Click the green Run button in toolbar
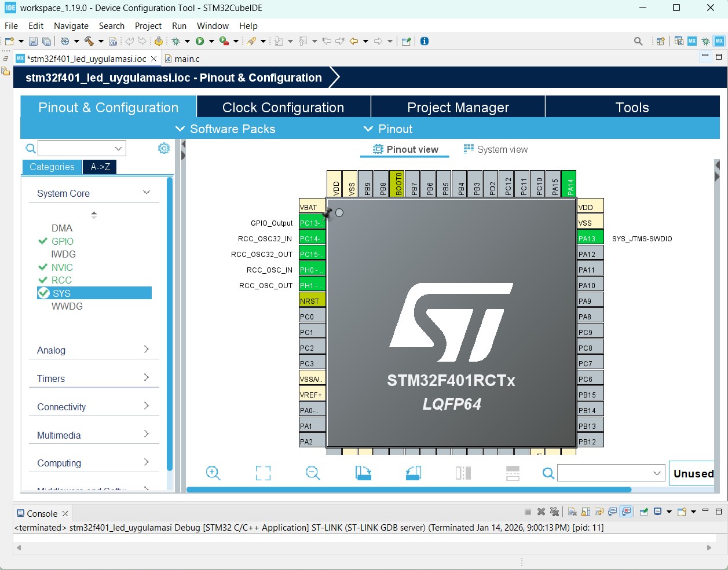Screen dimensions: 728x570 coord(200,41)
